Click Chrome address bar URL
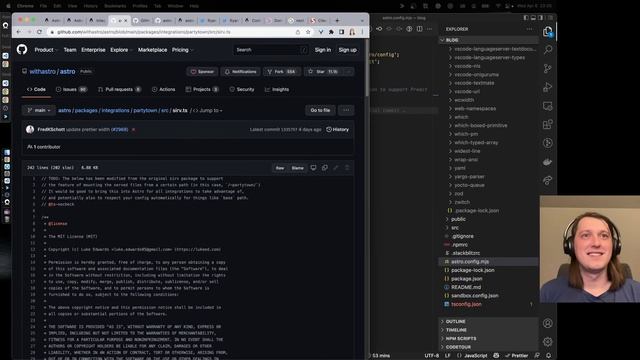The image size is (640, 360). tap(144, 32)
